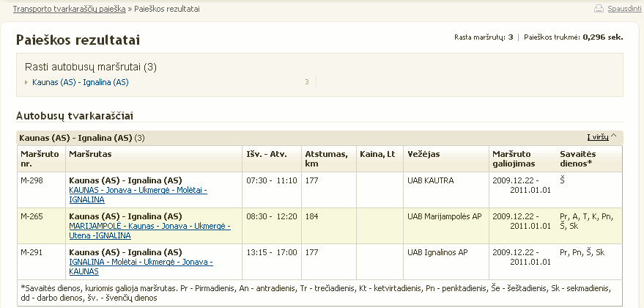Click the printer icon
Screen dimensions: 644x308
(x=599, y=8)
